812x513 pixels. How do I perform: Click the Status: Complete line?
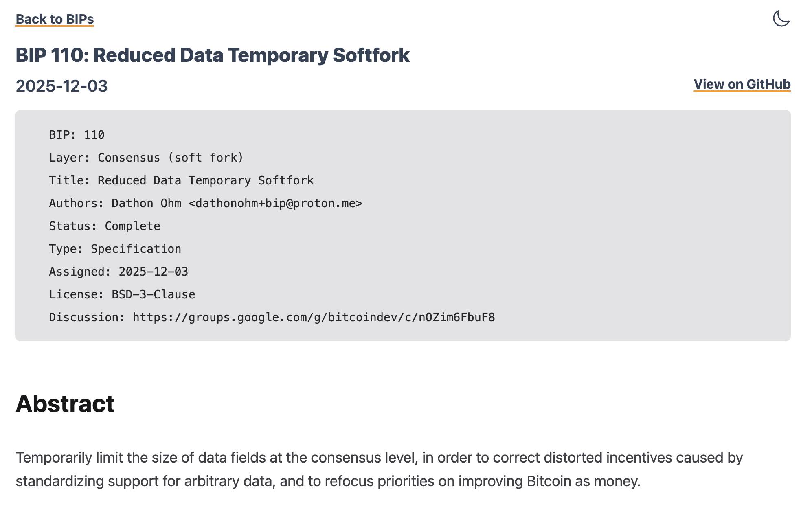(105, 226)
